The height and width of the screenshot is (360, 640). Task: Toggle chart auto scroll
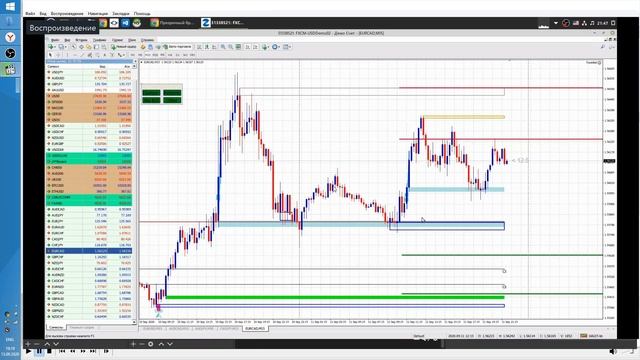pos(247,47)
